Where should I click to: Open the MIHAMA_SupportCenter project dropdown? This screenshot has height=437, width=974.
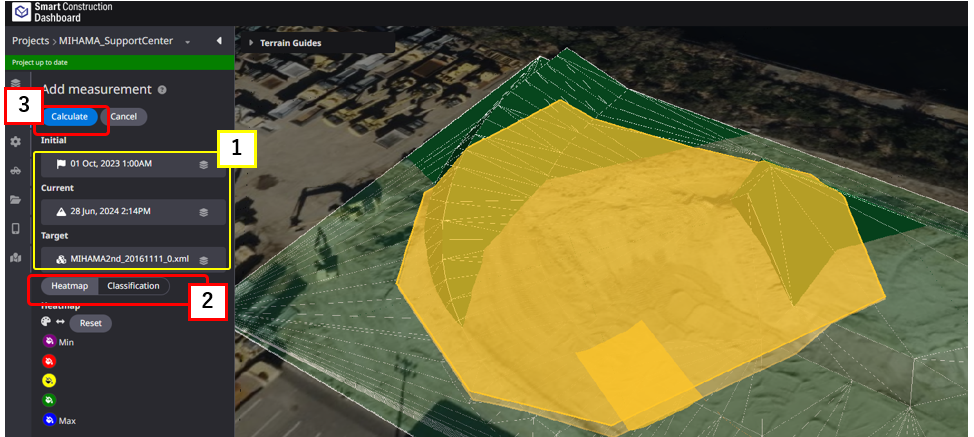click(187, 42)
